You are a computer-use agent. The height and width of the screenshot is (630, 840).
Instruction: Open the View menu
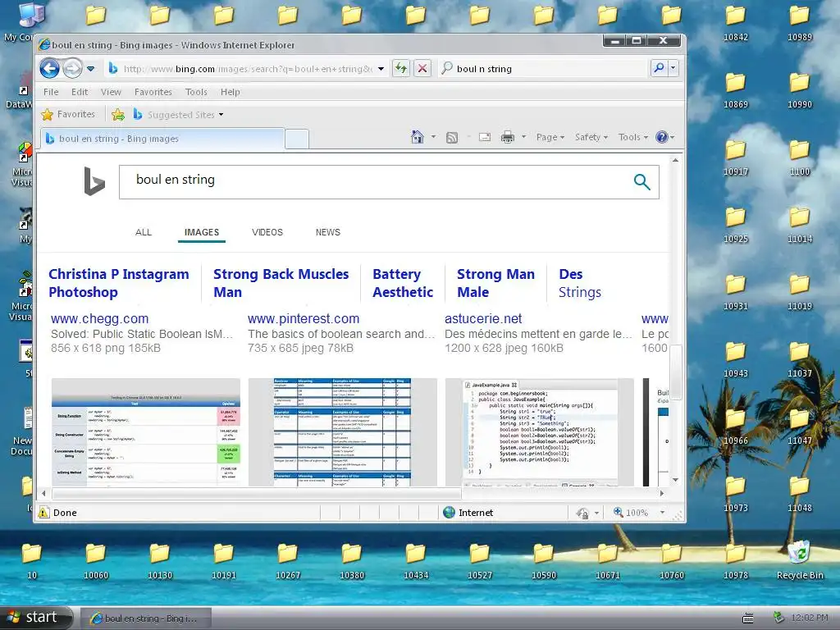point(111,92)
